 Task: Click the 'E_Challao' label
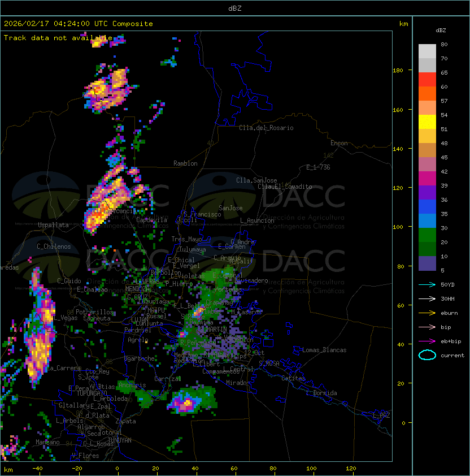point(92,289)
